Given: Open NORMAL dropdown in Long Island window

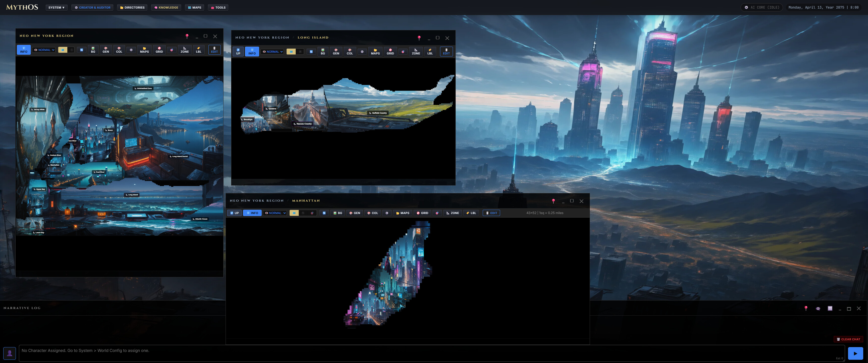Looking at the screenshot, I should tap(272, 51).
